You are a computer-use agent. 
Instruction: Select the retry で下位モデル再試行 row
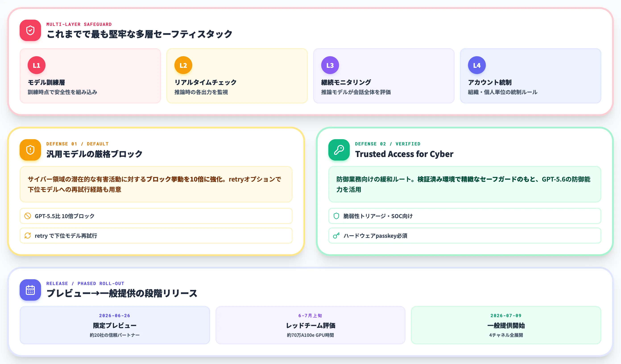[156, 236]
